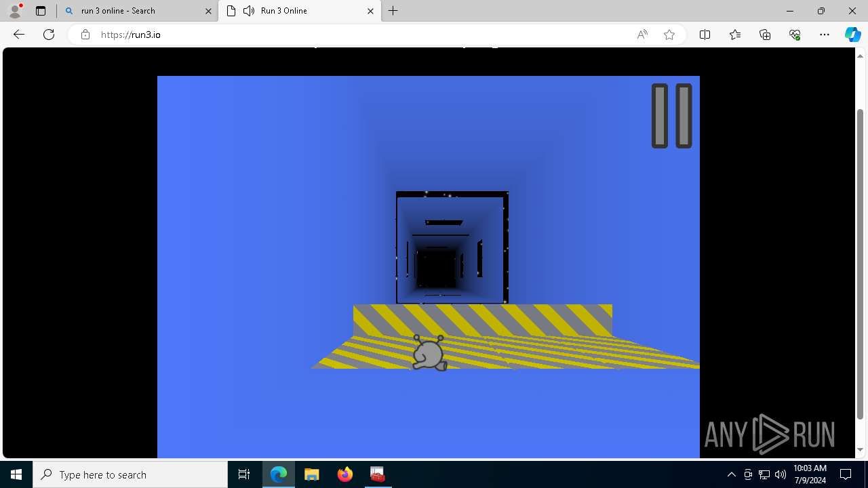The height and width of the screenshot is (488, 868).
Task: Open a new browser tab
Action: coord(393,11)
